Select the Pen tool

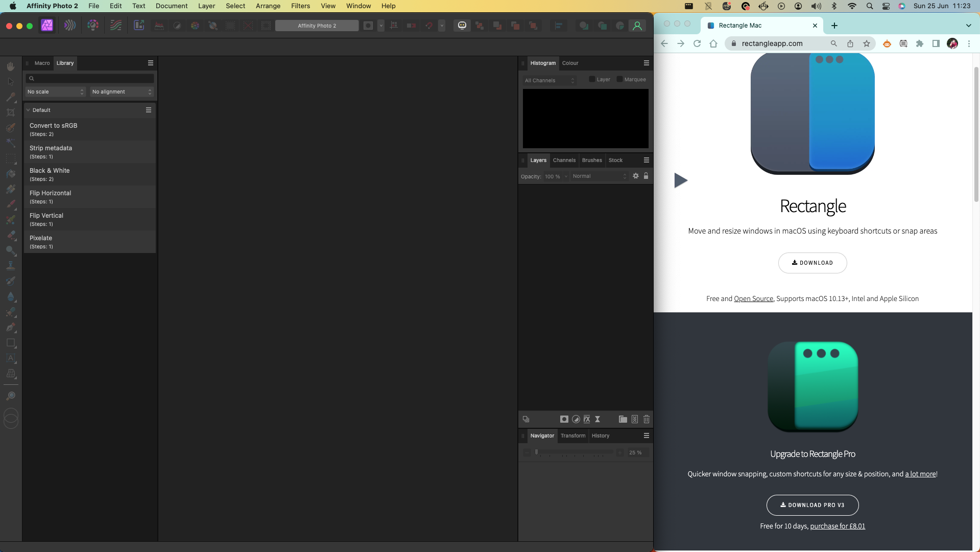[x=11, y=327]
